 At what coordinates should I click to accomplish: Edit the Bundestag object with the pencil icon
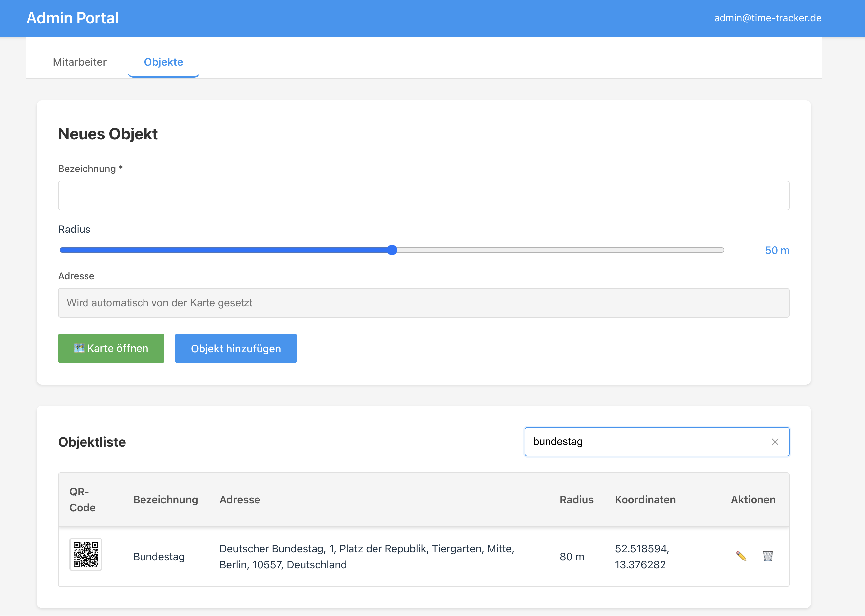coord(742,556)
